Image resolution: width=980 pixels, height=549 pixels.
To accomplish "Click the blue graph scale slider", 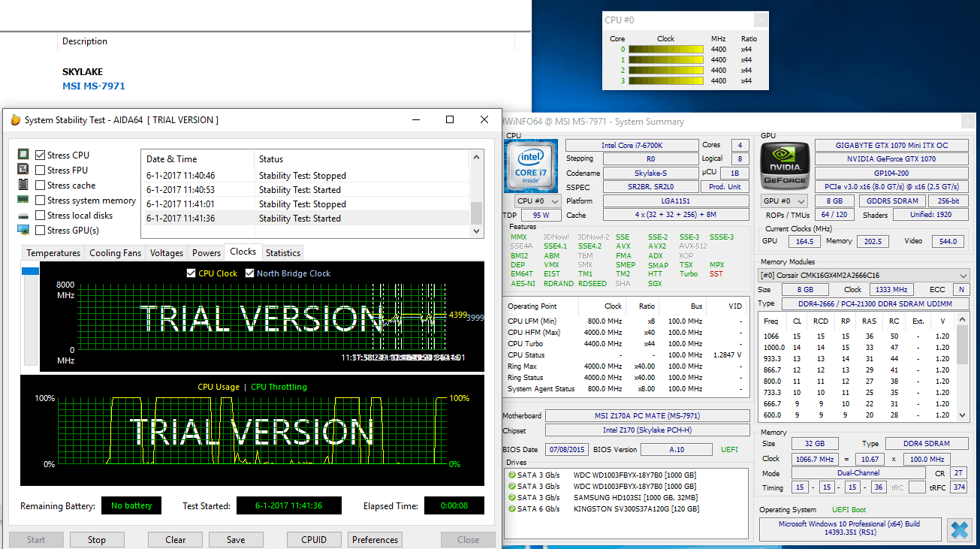I will (x=30, y=271).
